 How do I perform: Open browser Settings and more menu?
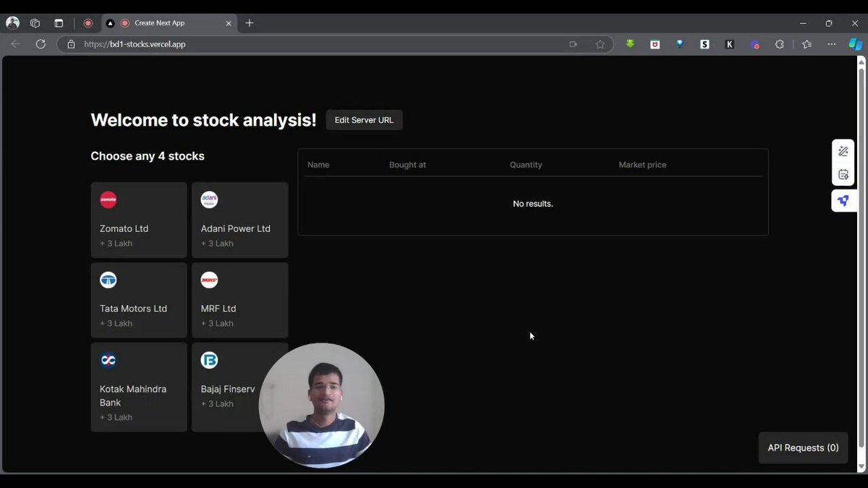(x=832, y=44)
